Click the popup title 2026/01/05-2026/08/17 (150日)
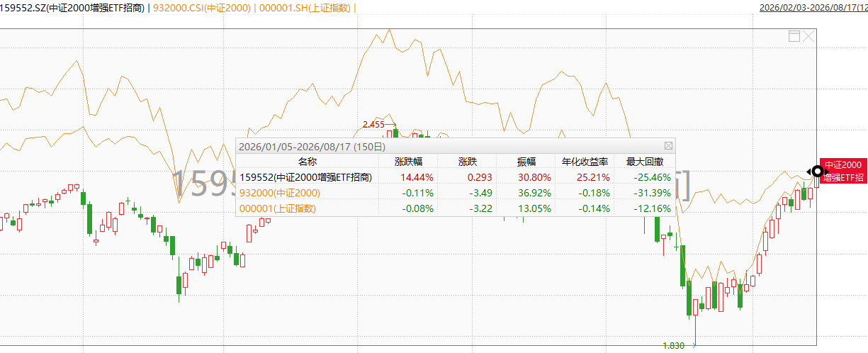This screenshot has width=868, height=353. 312,147
